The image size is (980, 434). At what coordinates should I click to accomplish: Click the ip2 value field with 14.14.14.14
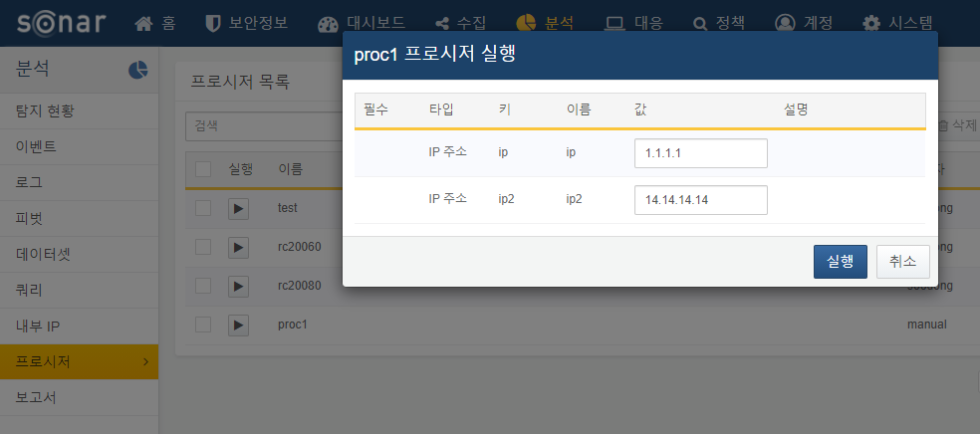pyautogui.click(x=700, y=200)
